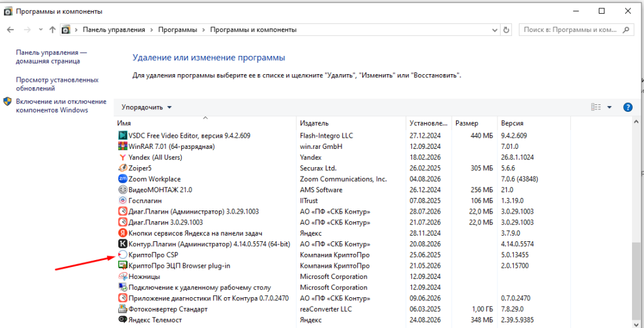Select the Фотоконвертер Стандарт row name

(x=168, y=309)
